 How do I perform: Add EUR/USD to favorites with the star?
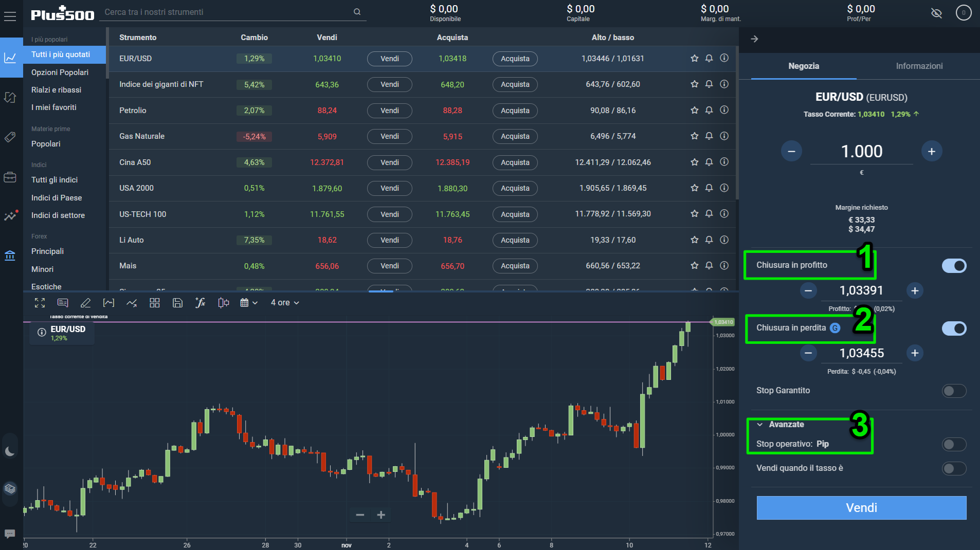pyautogui.click(x=694, y=58)
